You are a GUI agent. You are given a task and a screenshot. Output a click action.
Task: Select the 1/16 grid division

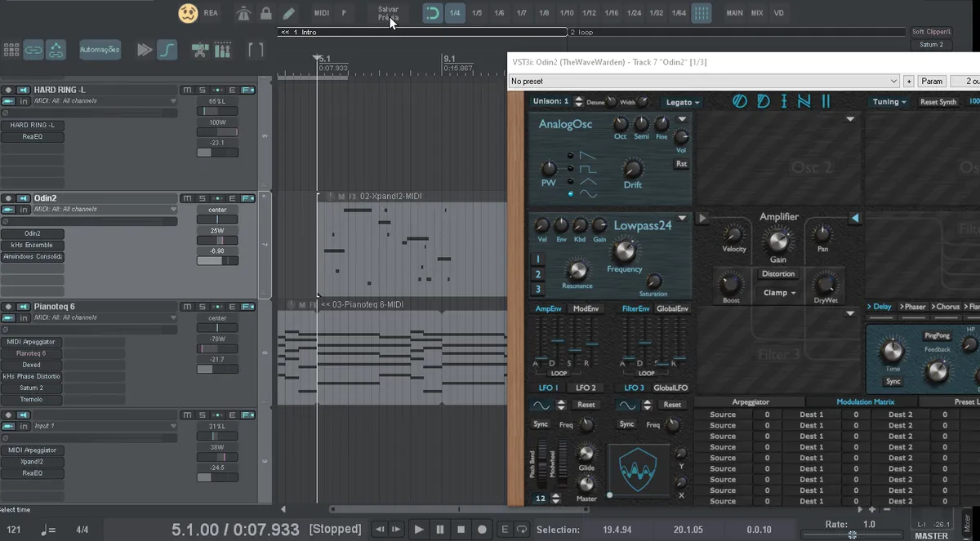(612, 13)
